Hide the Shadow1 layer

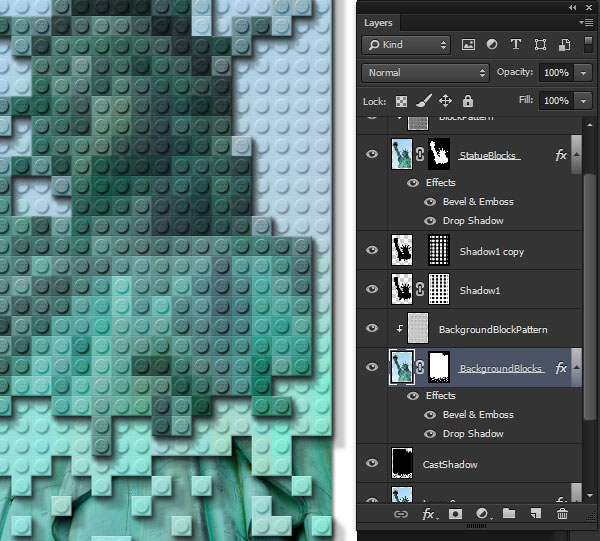372,289
